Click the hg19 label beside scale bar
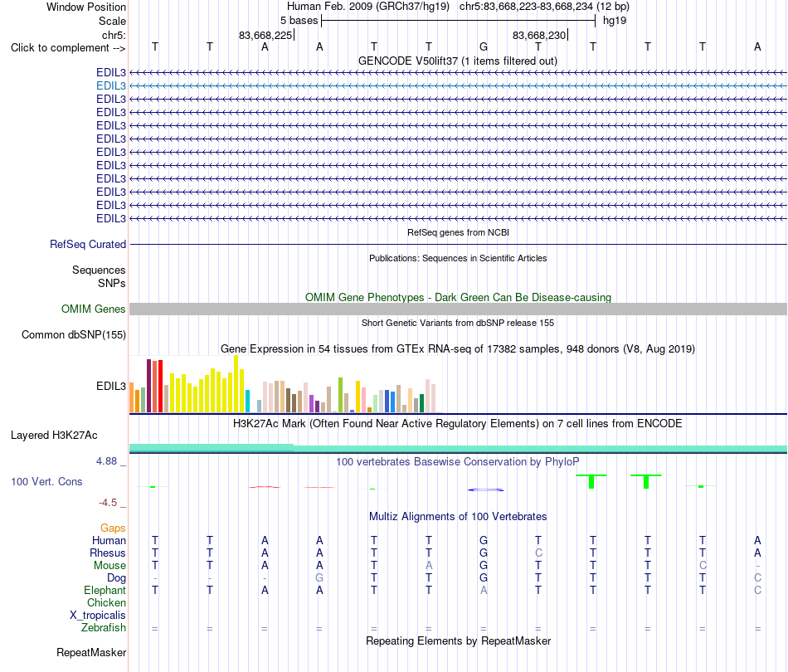Screen dimensions: 788x672 [x=615, y=21]
